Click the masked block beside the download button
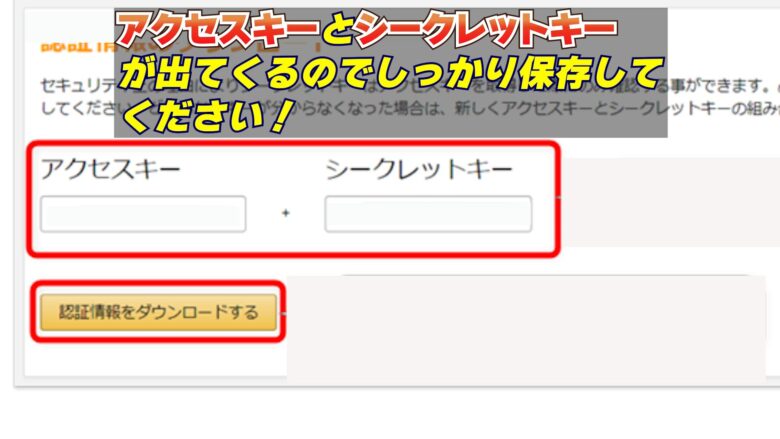The image size is (780, 439). pyautogui.click(x=526, y=330)
